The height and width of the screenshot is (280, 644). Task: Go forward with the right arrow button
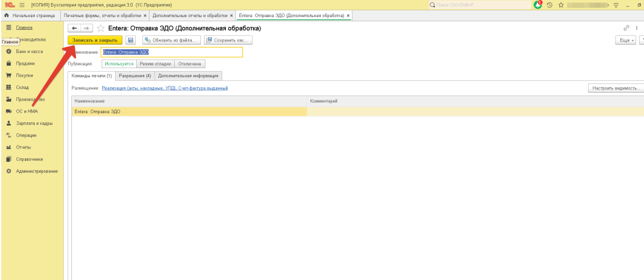click(x=86, y=29)
